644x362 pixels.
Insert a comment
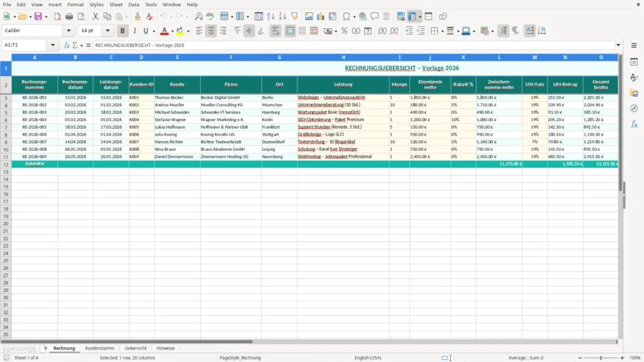(375, 16)
